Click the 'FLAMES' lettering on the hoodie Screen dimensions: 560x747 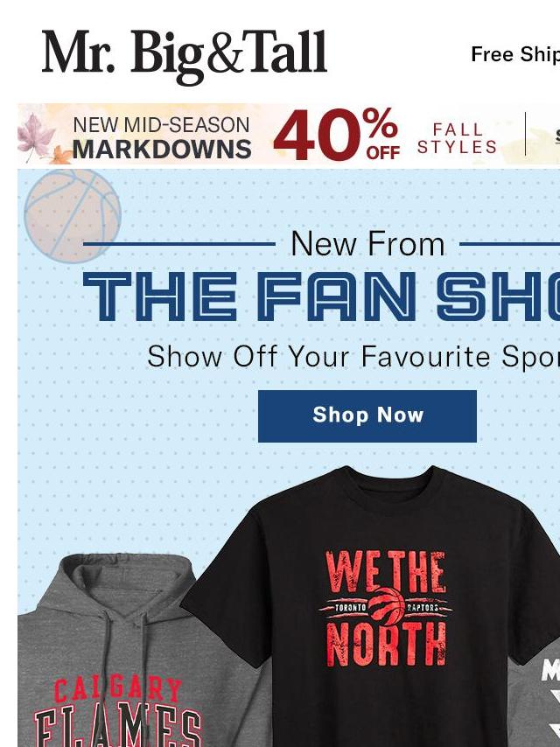click(x=118, y=729)
